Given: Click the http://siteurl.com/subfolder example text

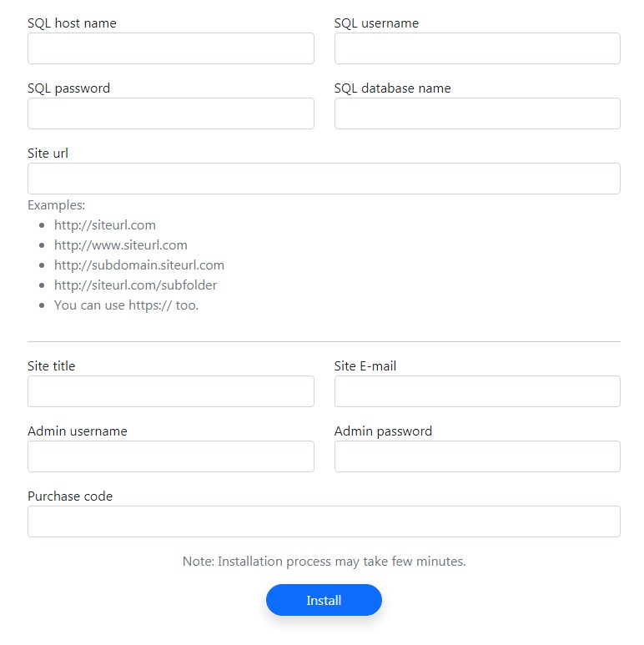Looking at the screenshot, I should point(135,285).
